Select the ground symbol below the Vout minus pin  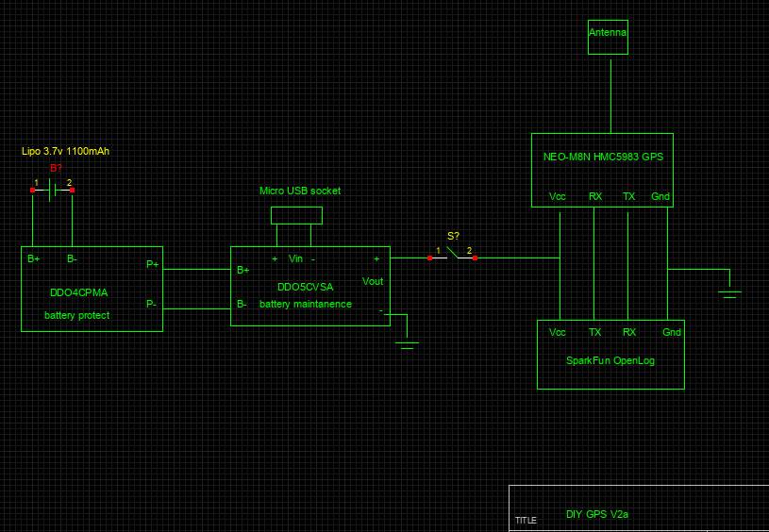tap(407, 344)
